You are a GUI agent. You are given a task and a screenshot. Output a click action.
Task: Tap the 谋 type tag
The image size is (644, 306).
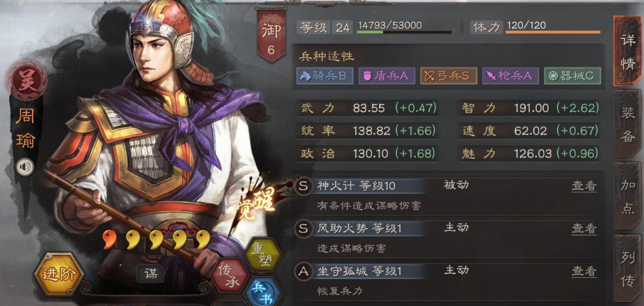tap(150, 273)
